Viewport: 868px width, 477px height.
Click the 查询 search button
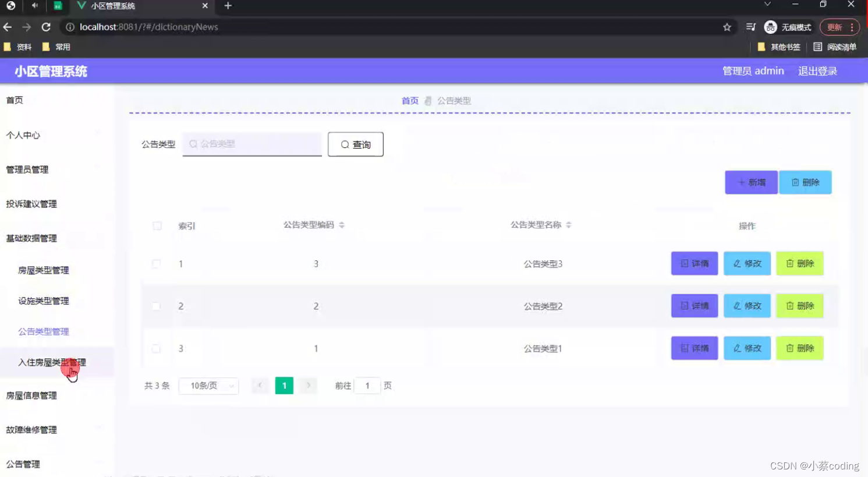355,144
